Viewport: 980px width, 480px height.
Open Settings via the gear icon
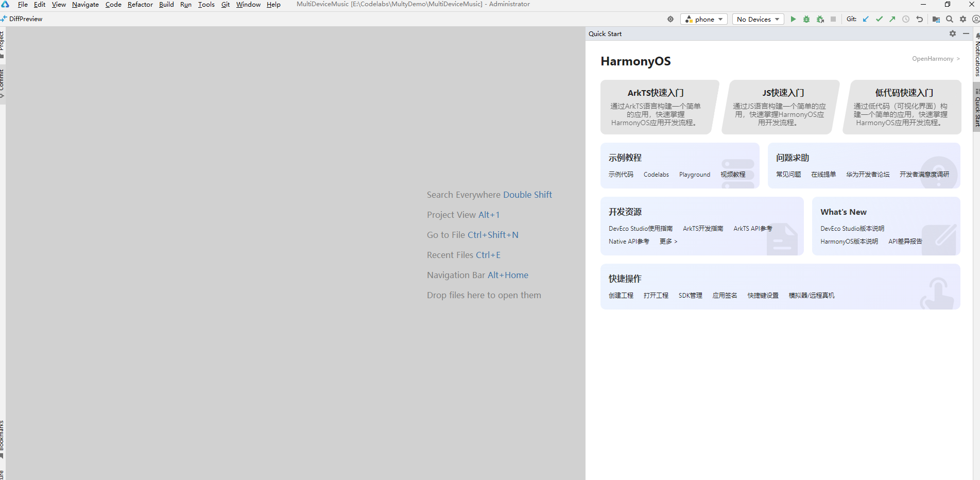point(962,19)
